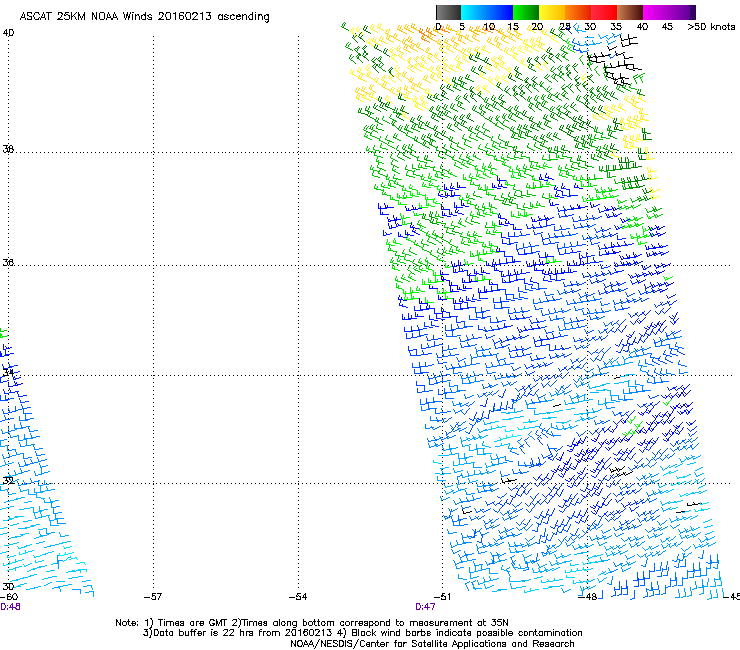The width and height of the screenshot is (740, 650).
Task: Click the NOAA/NESDIS Center credit line
Action: [432, 644]
